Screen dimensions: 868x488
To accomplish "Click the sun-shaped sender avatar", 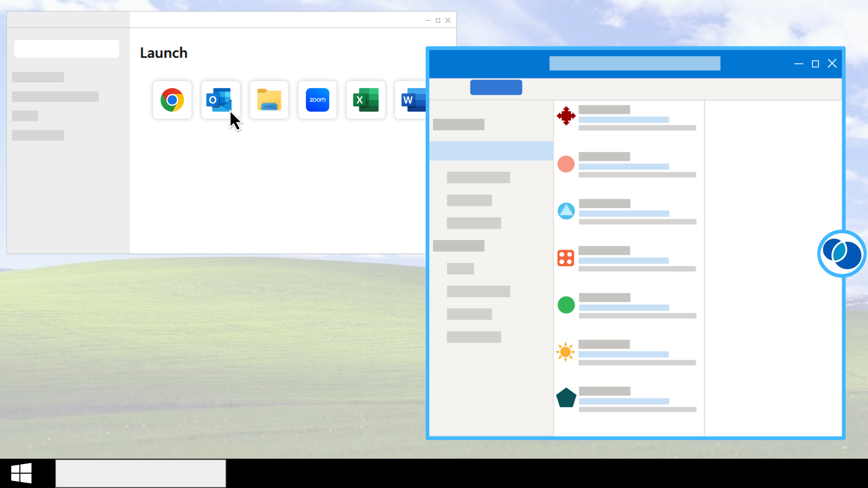I will (566, 352).
